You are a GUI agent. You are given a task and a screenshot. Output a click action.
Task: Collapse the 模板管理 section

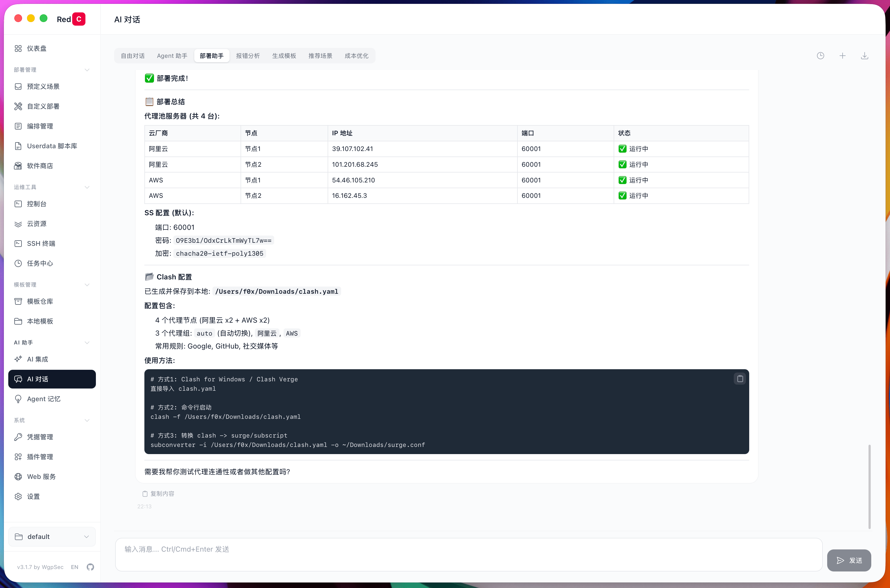point(87,285)
